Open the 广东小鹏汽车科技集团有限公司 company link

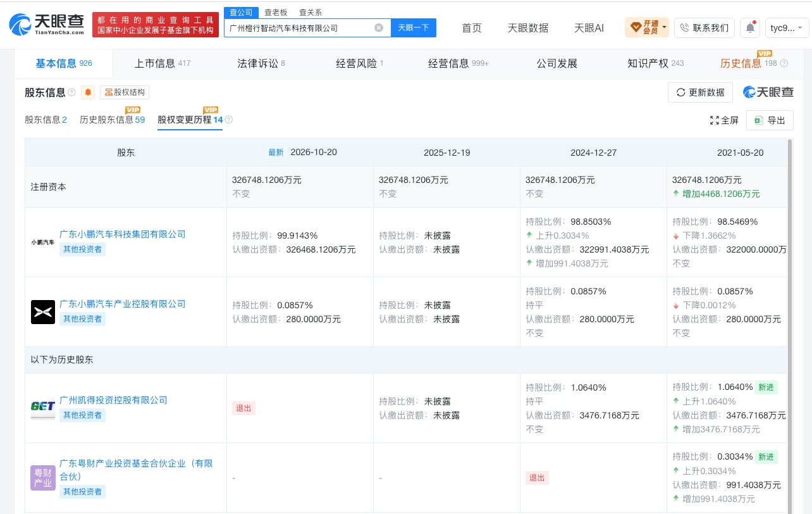coord(123,234)
